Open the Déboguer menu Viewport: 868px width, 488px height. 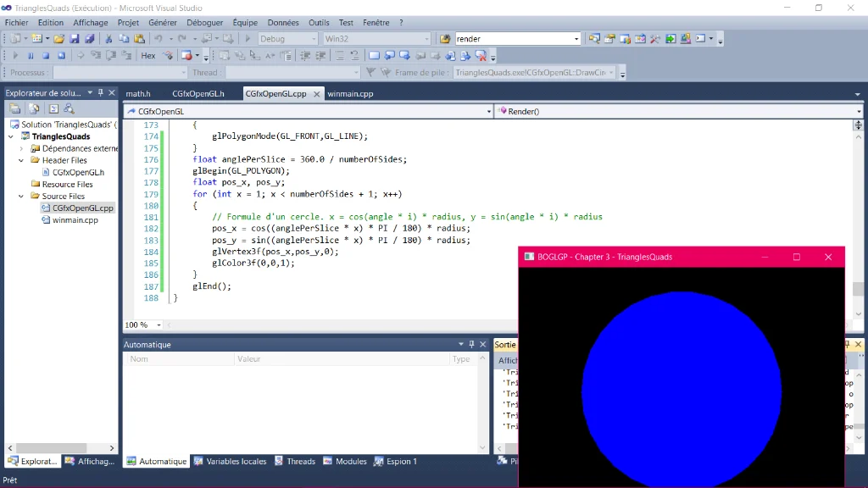(x=205, y=23)
